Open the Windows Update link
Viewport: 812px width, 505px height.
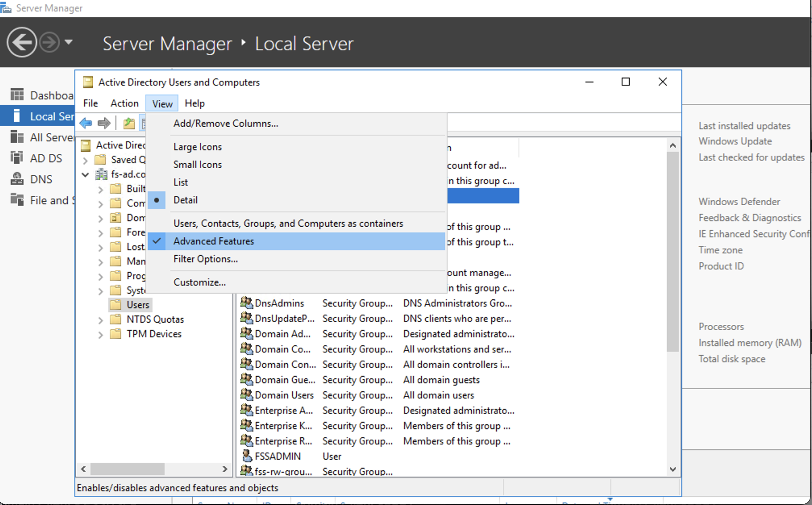point(735,141)
